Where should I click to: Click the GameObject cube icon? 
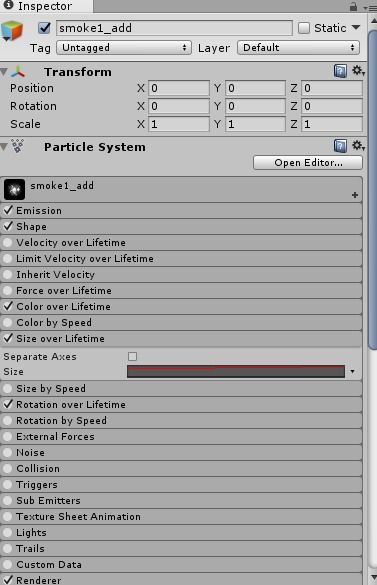12,31
